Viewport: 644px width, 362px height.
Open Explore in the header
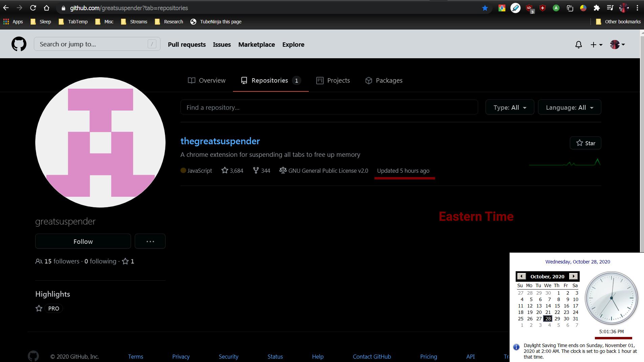click(x=293, y=44)
